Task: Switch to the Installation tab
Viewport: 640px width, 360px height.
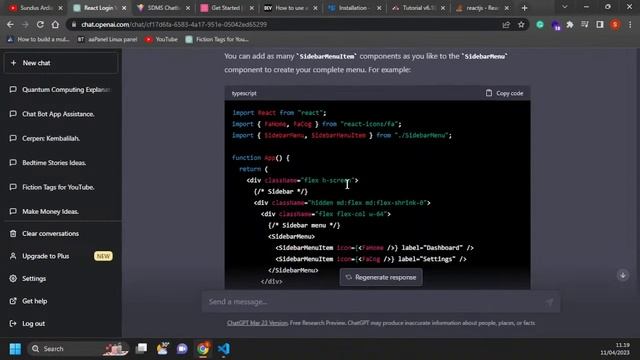Action: pos(354,8)
